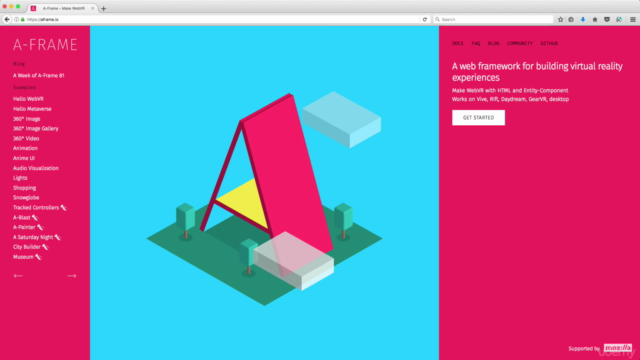Open the GITHUB navigation link
This screenshot has width=640, height=360.
[549, 43]
